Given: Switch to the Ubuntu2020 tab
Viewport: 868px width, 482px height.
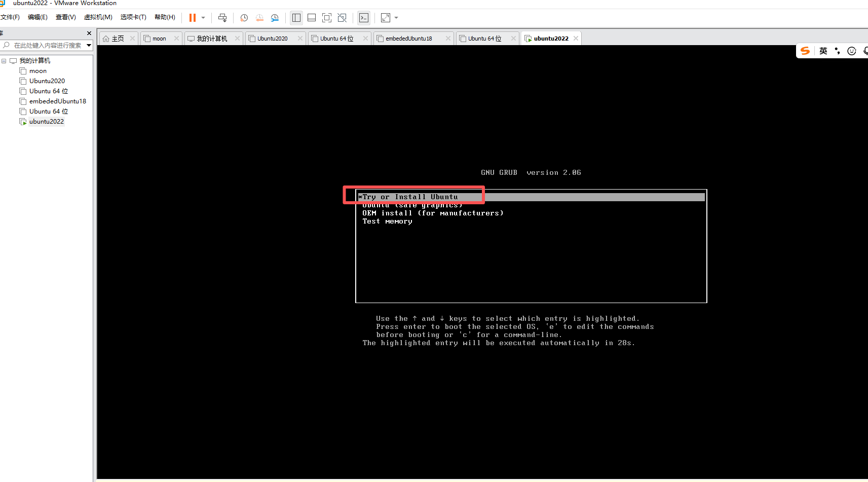Looking at the screenshot, I should tap(275, 39).
